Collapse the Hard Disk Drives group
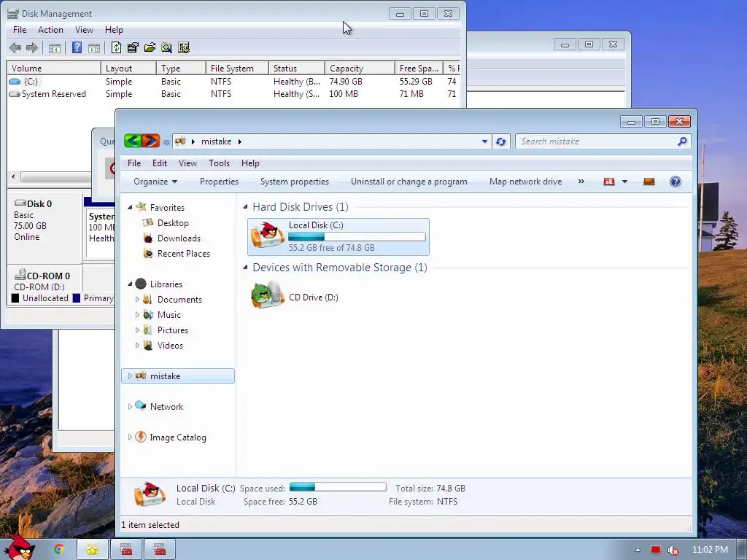747x560 pixels. click(x=245, y=206)
